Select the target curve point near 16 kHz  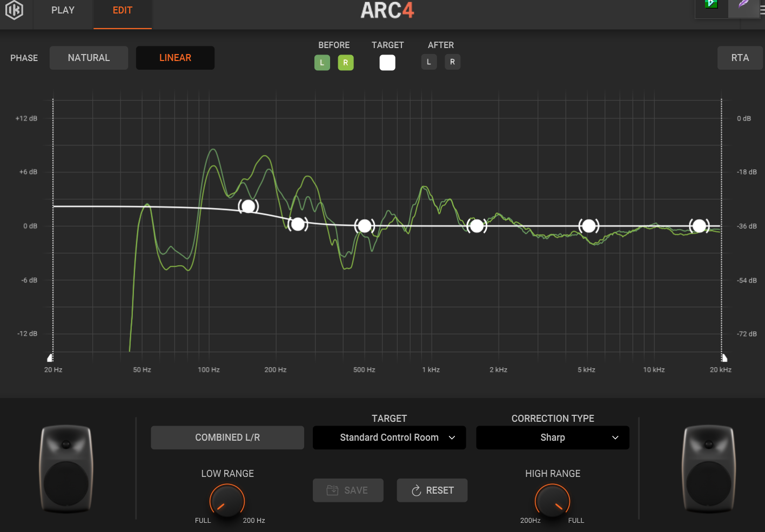tap(700, 226)
